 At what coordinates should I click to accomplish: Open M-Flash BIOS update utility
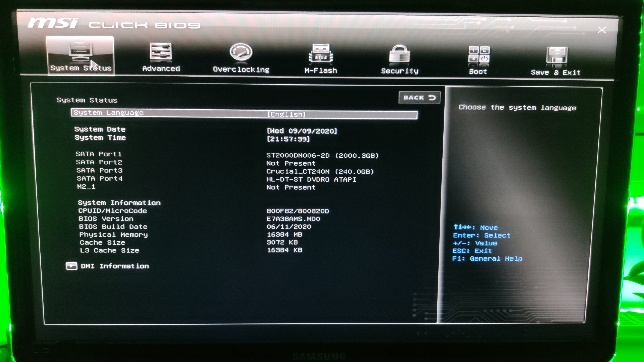[321, 54]
